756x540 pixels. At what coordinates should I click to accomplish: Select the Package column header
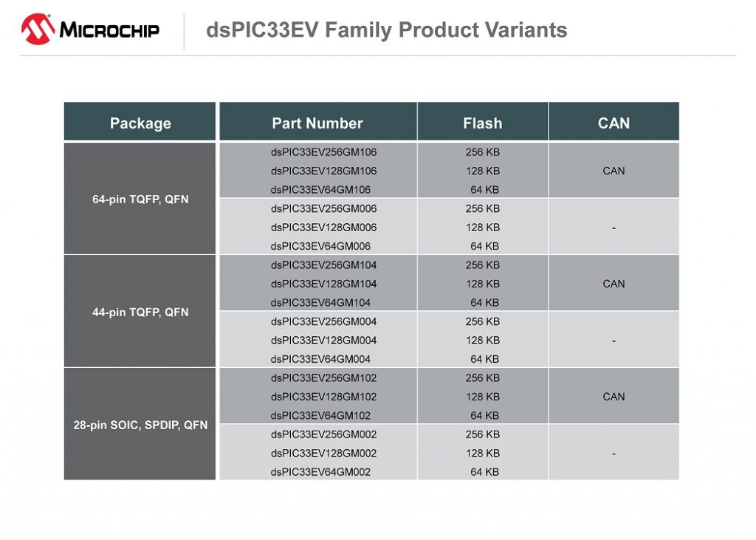pos(140,123)
